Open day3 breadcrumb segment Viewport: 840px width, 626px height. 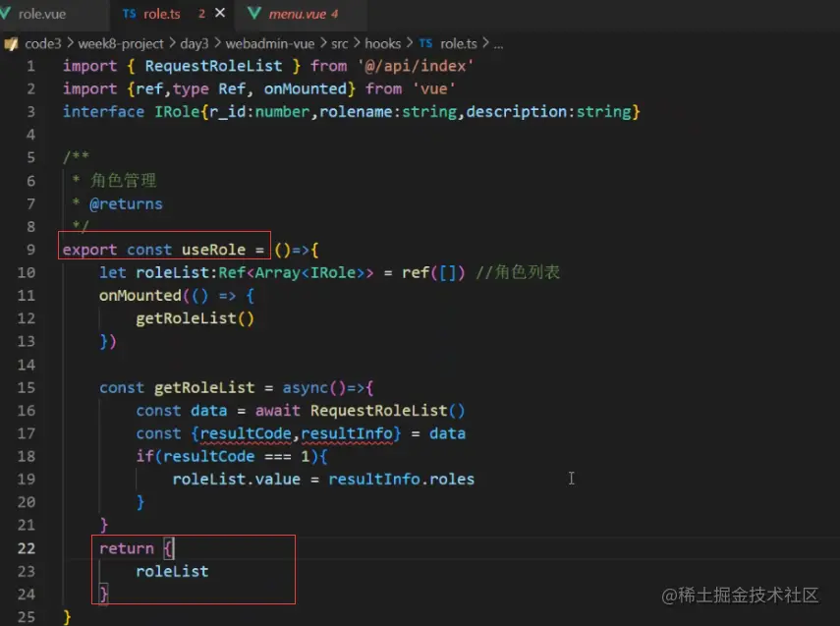click(x=194, y=43)
